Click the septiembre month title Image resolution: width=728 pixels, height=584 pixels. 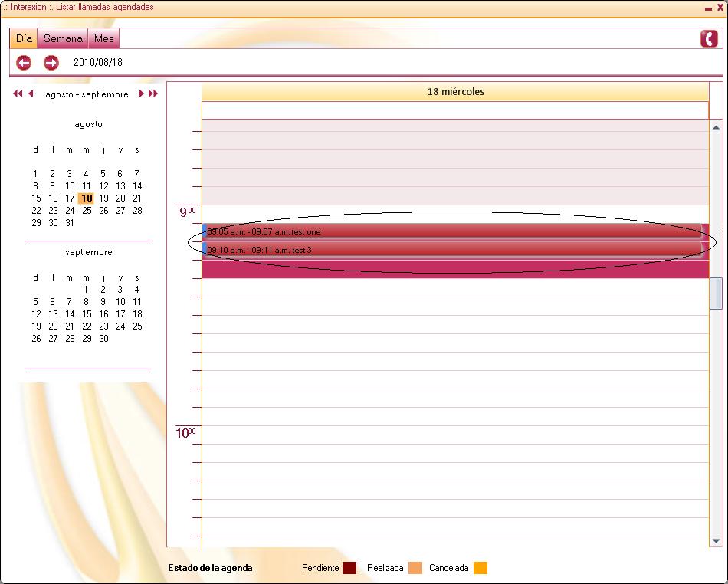coord(89,252)
